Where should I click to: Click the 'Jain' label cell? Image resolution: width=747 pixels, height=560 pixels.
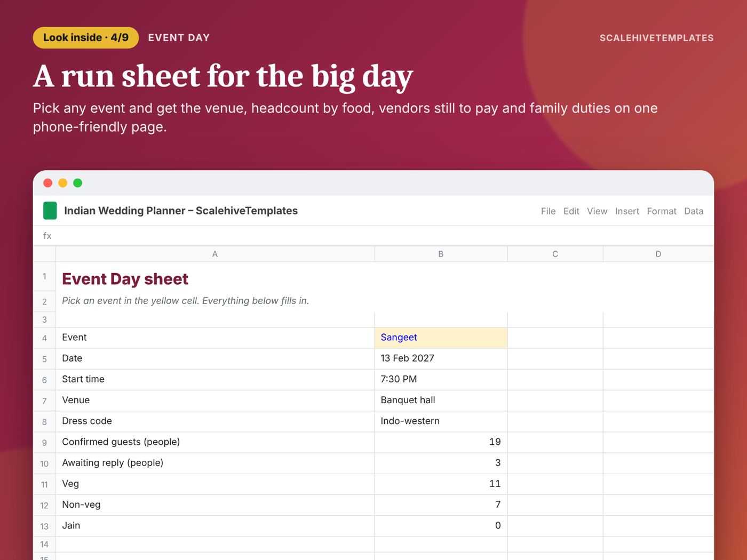pos(215,525)
